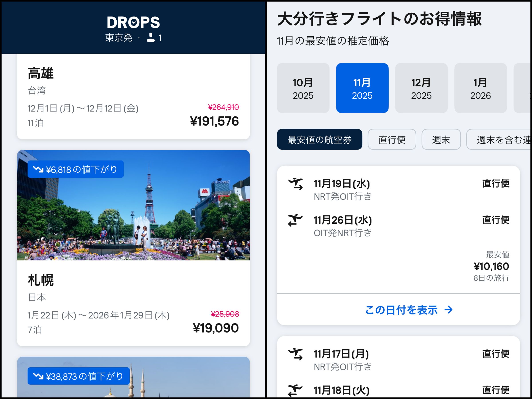Click the DROPS logo in header
Image resolution: width=532 pixels, height=399 pixels.
click(x=133, y=22)
